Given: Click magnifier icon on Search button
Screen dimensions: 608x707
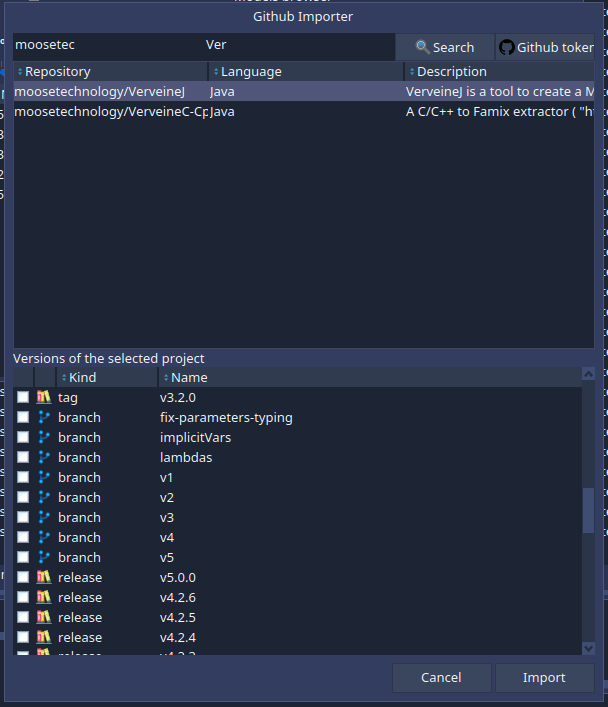Looking at the screenshot, I should (423, 47).
